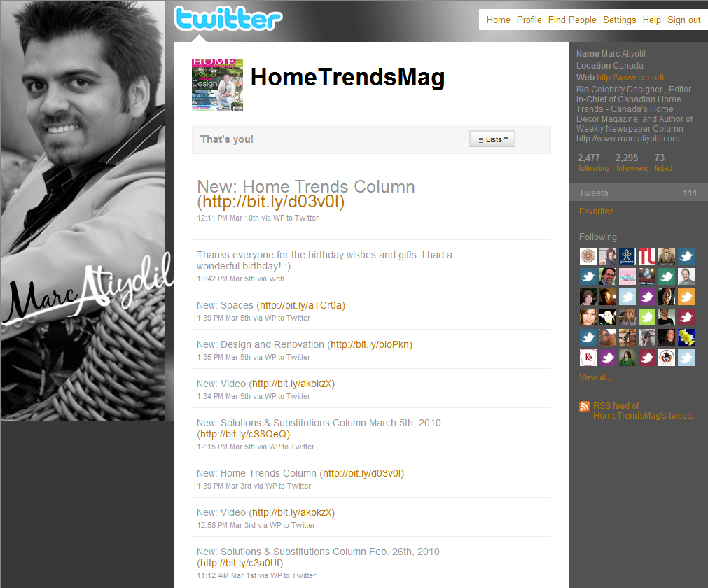The height and width of the screenshot is (588, 708).
Task: Open Help in the top navigation
Action: [x=651, y=20]
